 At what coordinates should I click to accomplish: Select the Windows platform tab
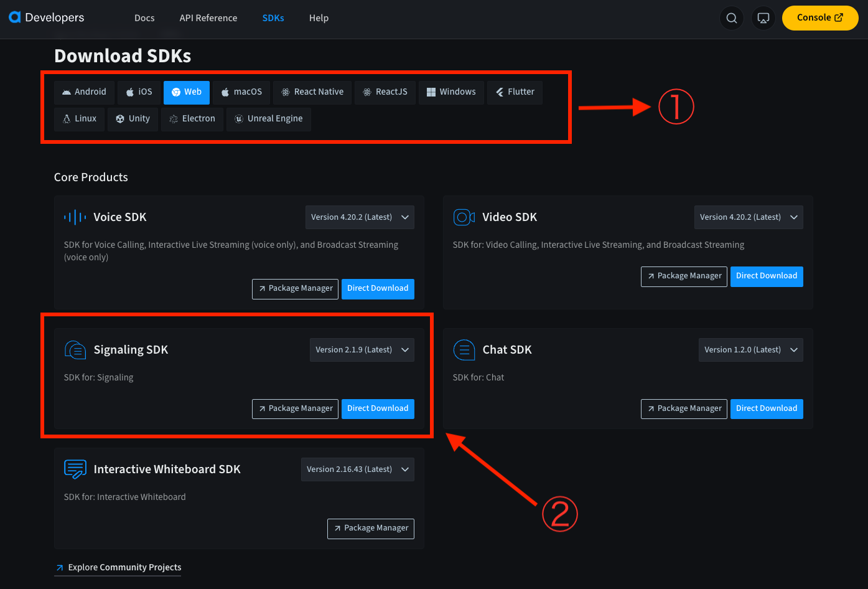point(451,92)
